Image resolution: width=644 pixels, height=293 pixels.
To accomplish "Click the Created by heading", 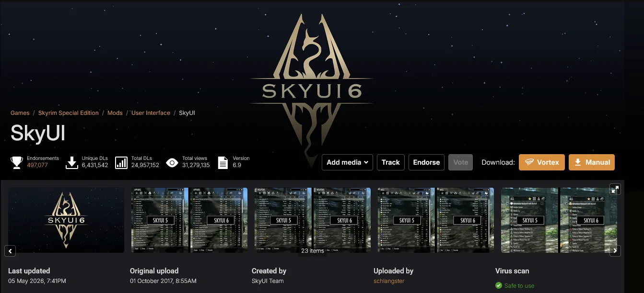I will pos(269,271).
